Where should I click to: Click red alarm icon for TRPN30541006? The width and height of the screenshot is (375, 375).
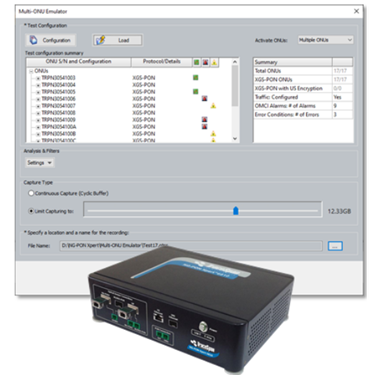205,98
